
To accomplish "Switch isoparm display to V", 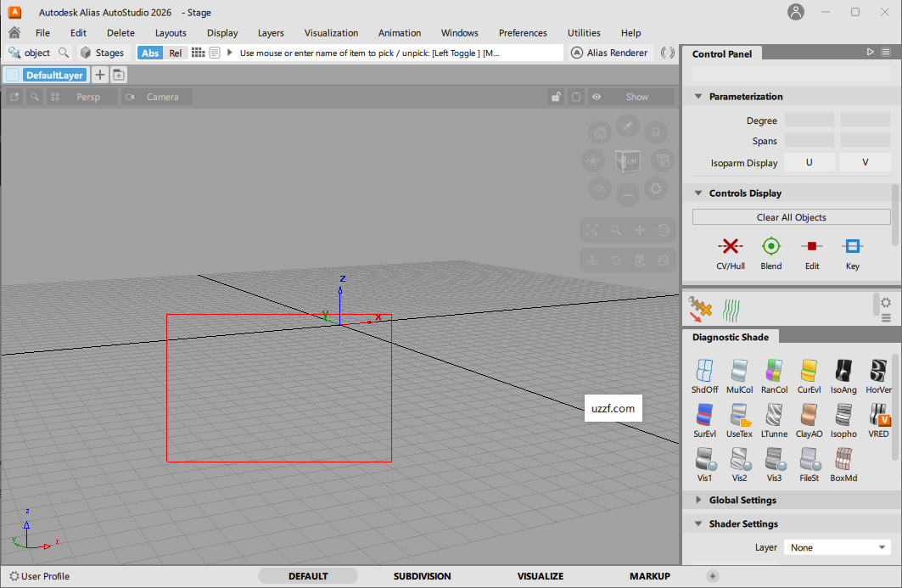I will (x=864, y=161).
